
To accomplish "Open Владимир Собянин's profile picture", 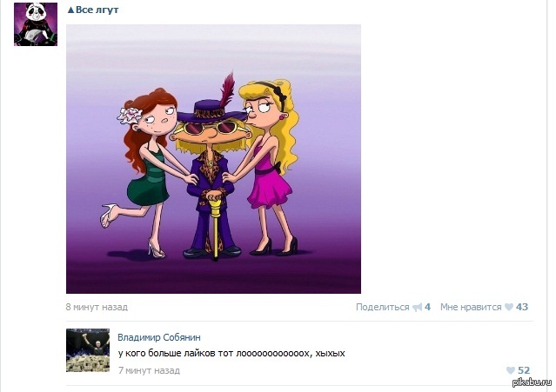I will [x=88, y=350].
